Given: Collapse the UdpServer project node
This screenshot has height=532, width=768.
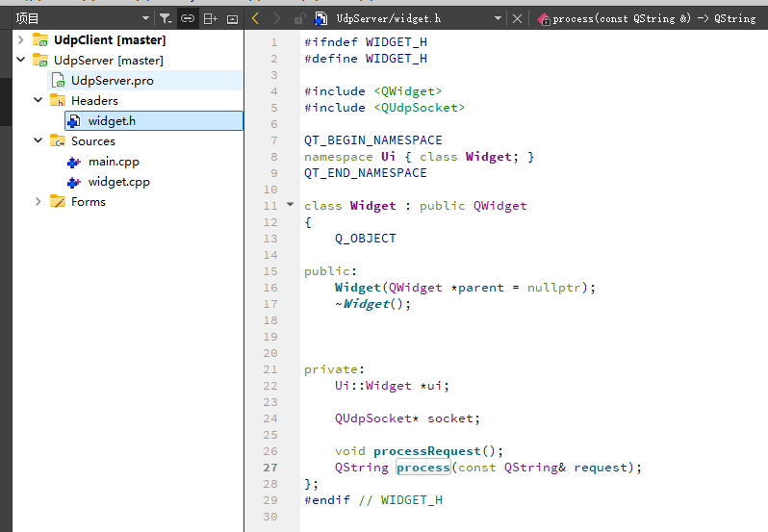Looking at the screenshot, I should 21,60.
